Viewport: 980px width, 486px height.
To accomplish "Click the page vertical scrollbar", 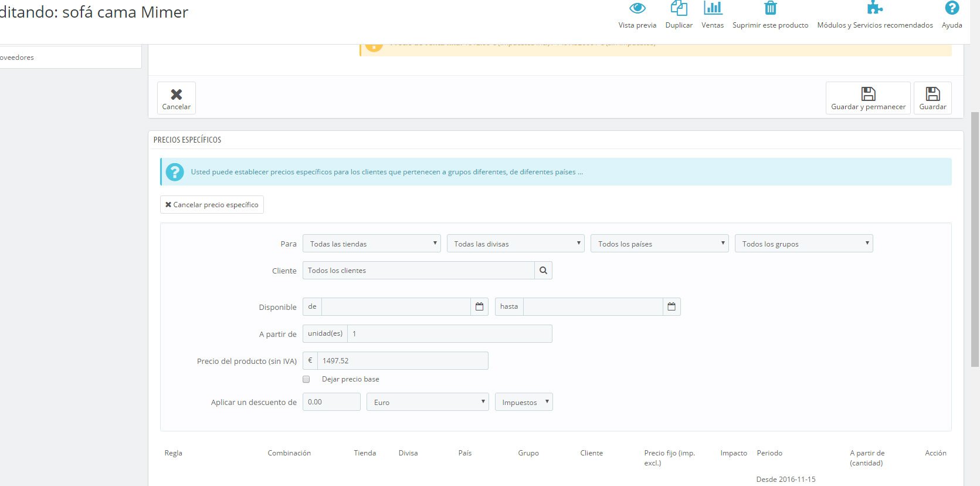I will click(x=975, y=239).
